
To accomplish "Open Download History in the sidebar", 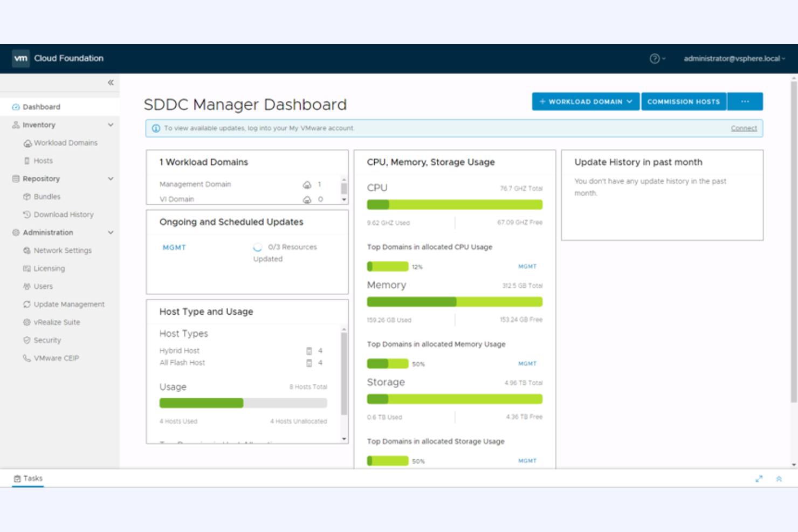I will pyautogui.click(x=28, y=214).
